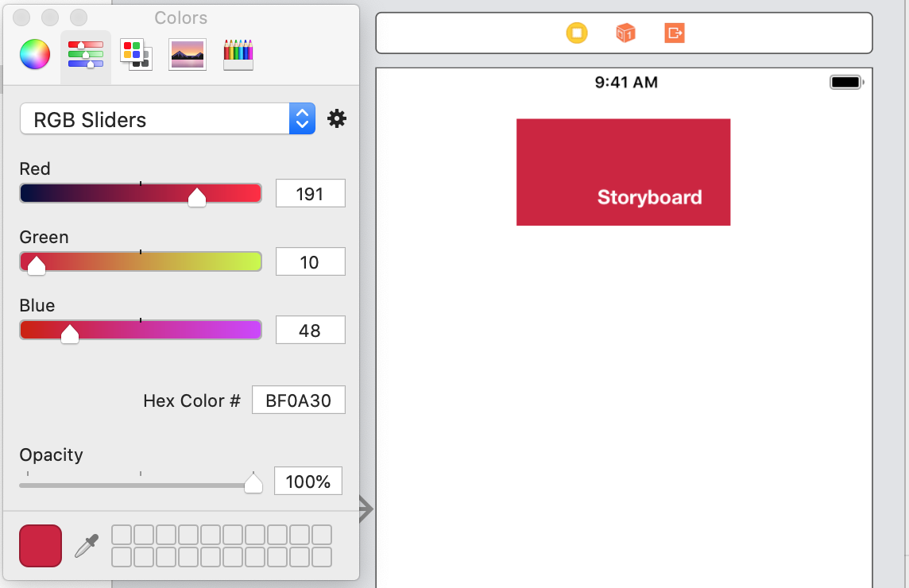Image resolution: width=909 pixels, height=588 pixels.
Task: Click the Red value field showing 191
Action: (310, 193)
